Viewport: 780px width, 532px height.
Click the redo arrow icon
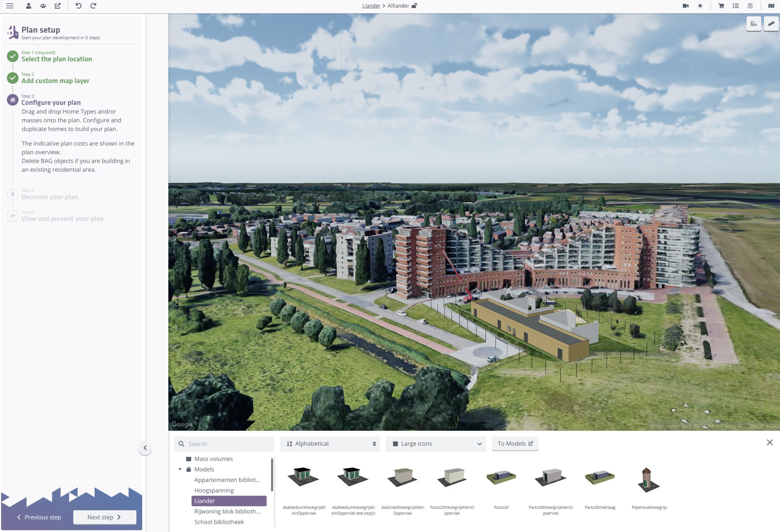coord(93,6)
